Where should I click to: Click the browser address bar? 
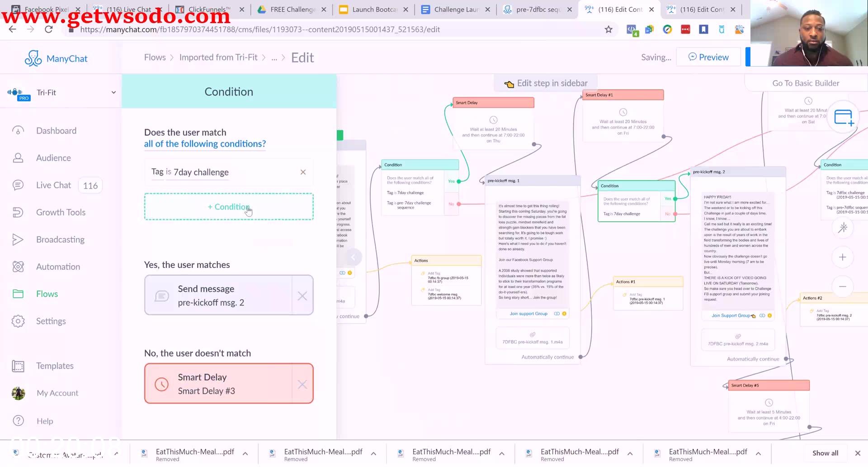(335, 29)
